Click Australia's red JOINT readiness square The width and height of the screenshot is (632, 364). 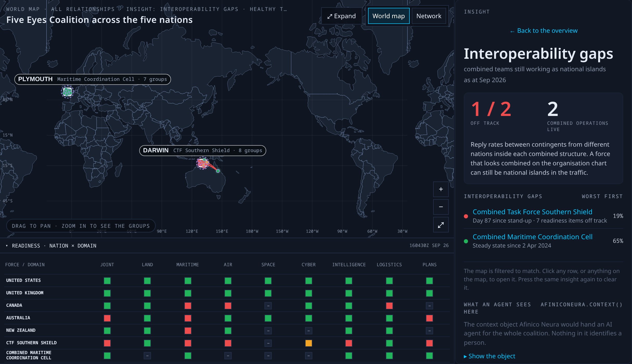[x=107, y=318]
